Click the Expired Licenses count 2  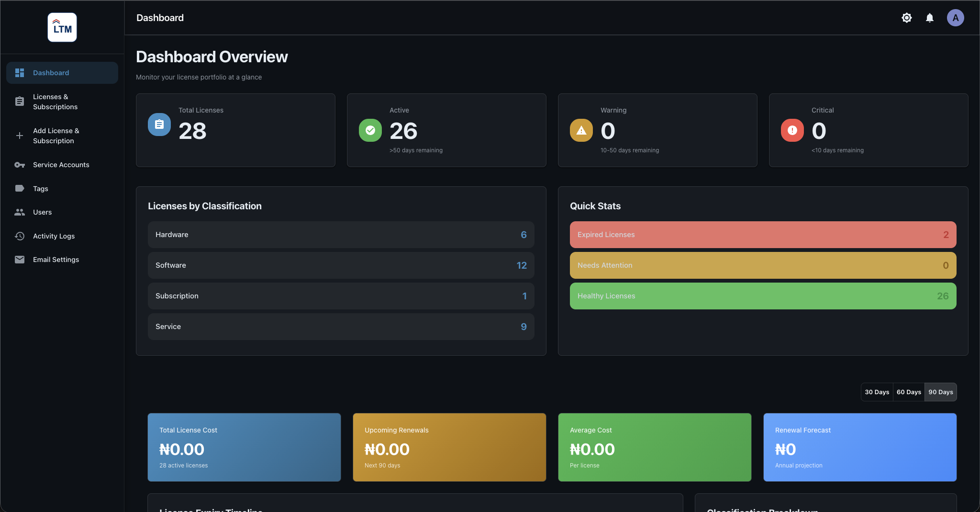pyautogui.click(x=946, y=235)
